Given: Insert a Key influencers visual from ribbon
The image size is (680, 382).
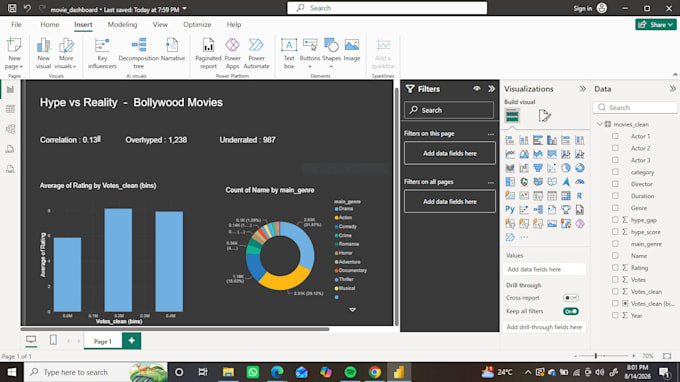Looking at the screenshot, I should tap(102, 53).
